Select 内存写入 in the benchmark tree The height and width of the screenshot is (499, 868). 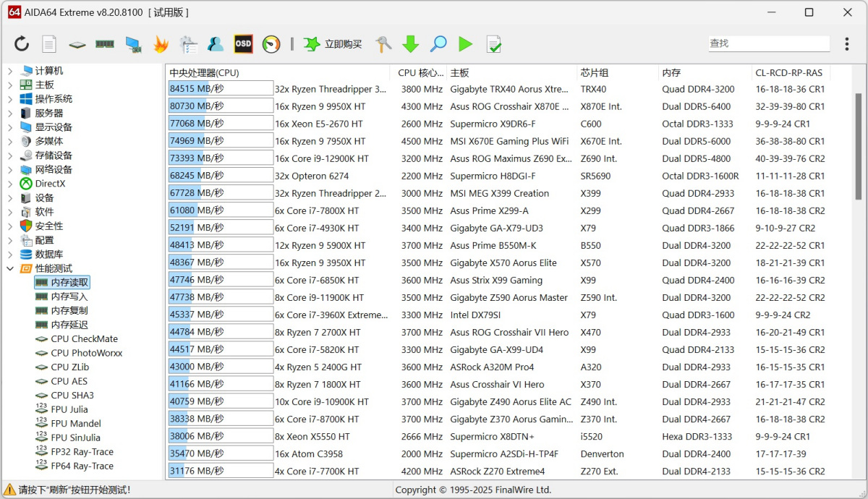69,297
